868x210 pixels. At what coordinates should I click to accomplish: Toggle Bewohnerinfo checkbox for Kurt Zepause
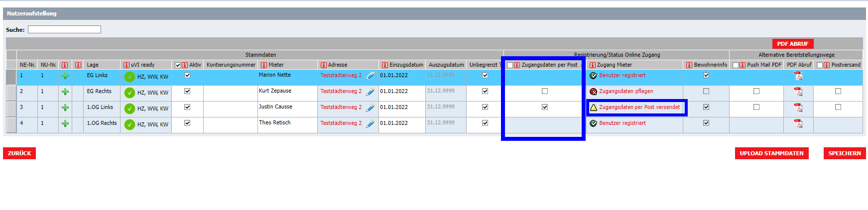pos(706,91)
